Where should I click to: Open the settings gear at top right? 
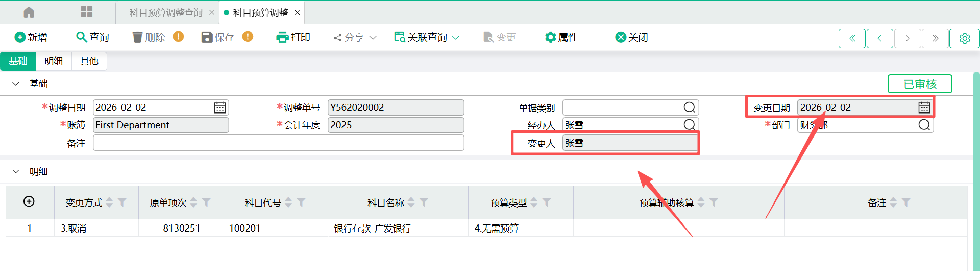point(964,38)
